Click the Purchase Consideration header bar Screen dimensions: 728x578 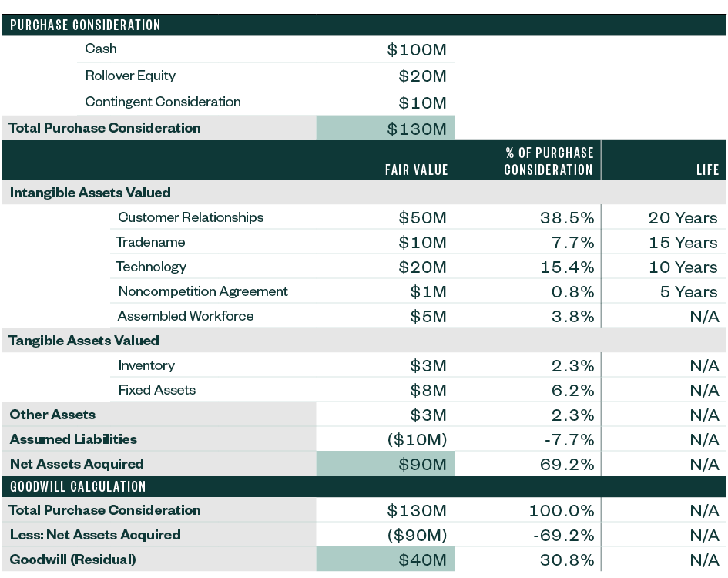tap(85, 24)
